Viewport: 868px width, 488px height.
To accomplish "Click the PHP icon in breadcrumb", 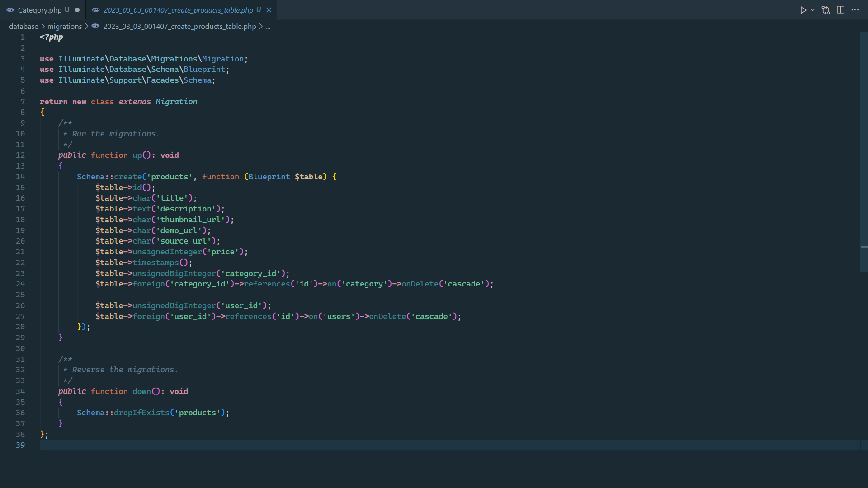I will 95,26.
